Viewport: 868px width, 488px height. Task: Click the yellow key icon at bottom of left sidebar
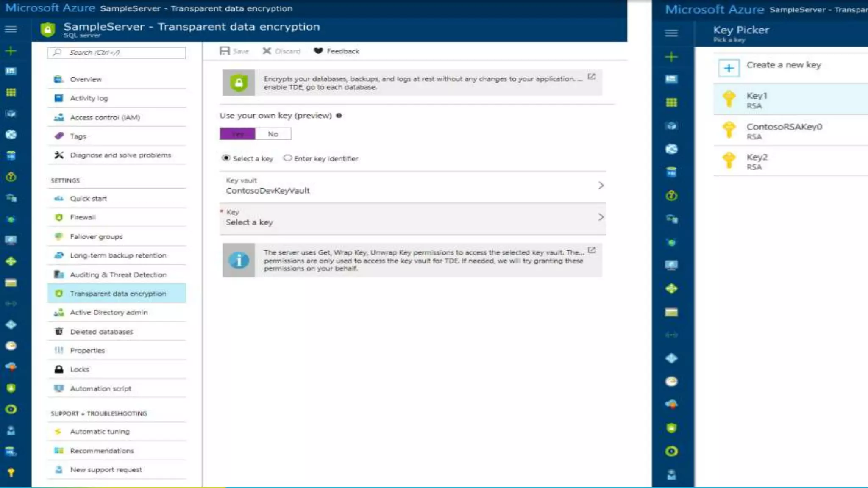[11, 472]
